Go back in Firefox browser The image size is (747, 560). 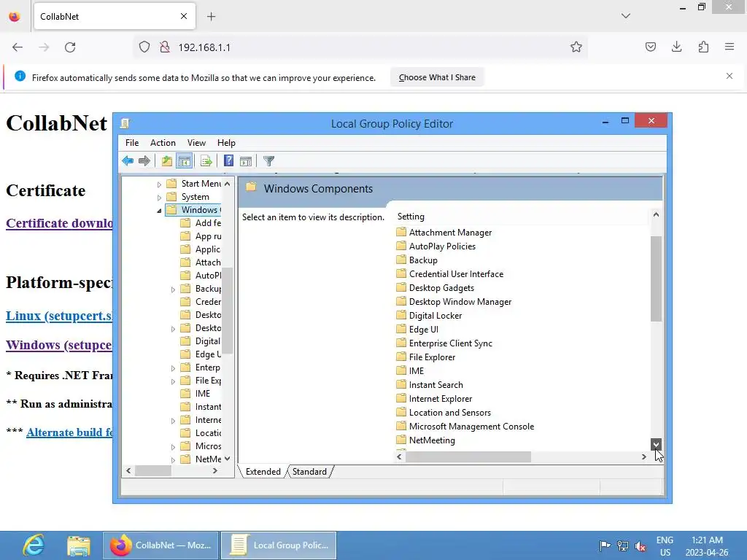click(x=18, y=47)
